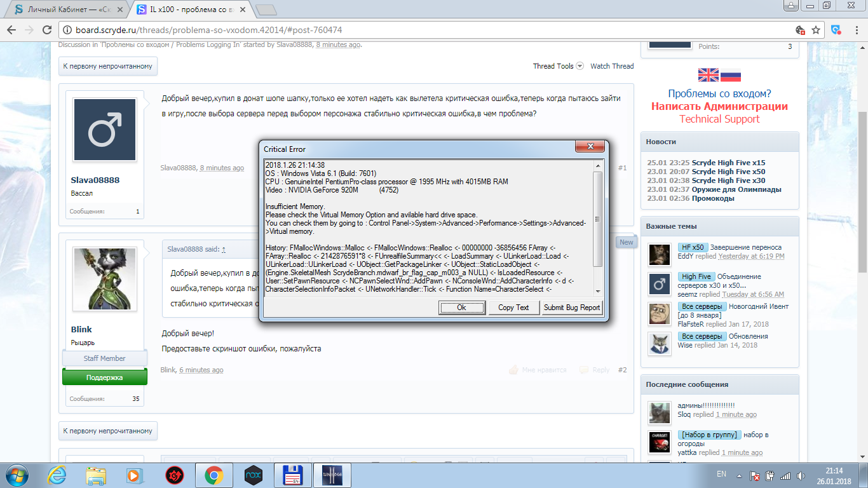Open Windows Start menu

(18, 475)
